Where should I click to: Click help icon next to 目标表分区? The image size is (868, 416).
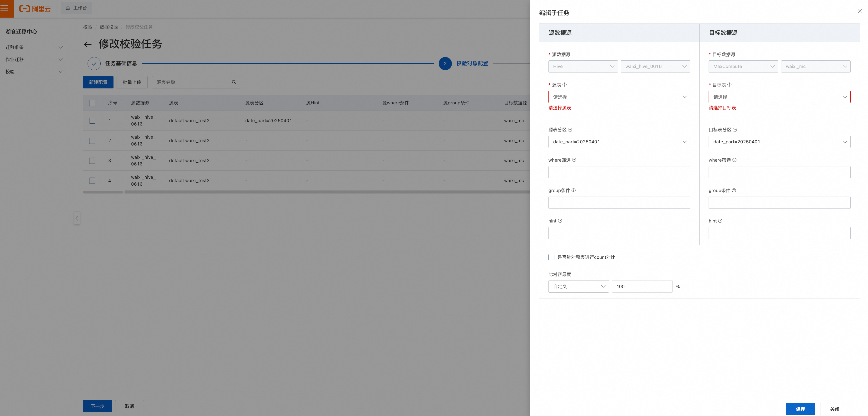tap(735, 130)
